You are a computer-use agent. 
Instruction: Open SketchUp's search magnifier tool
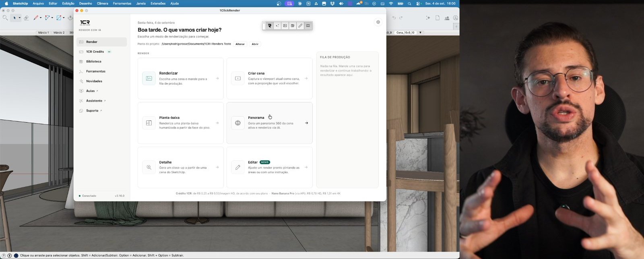click(x=5, y=18)
